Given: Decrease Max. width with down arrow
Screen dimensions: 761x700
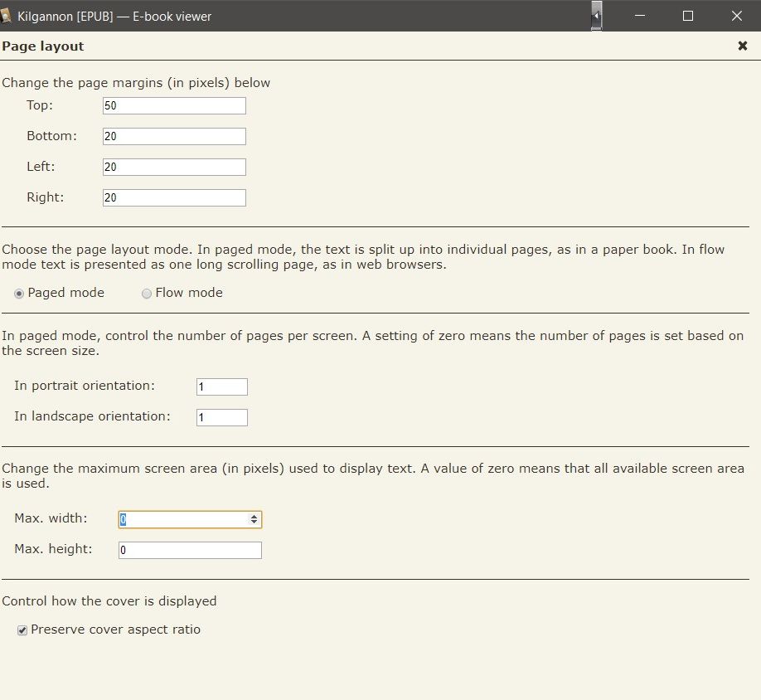Looking at the screenshot, I should point(254,523).
